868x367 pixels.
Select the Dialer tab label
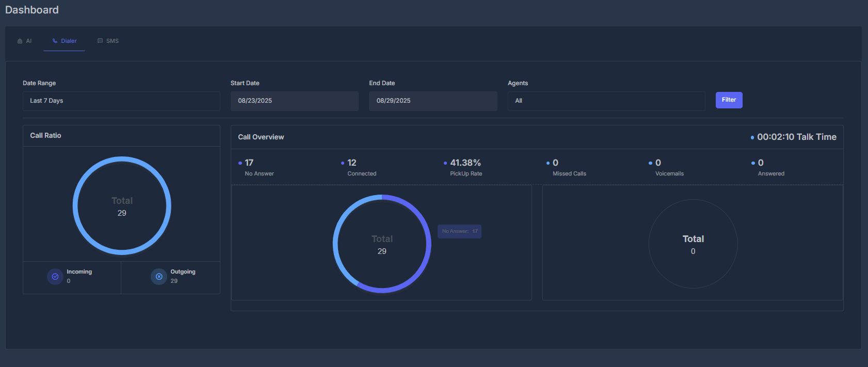point(69,41)
